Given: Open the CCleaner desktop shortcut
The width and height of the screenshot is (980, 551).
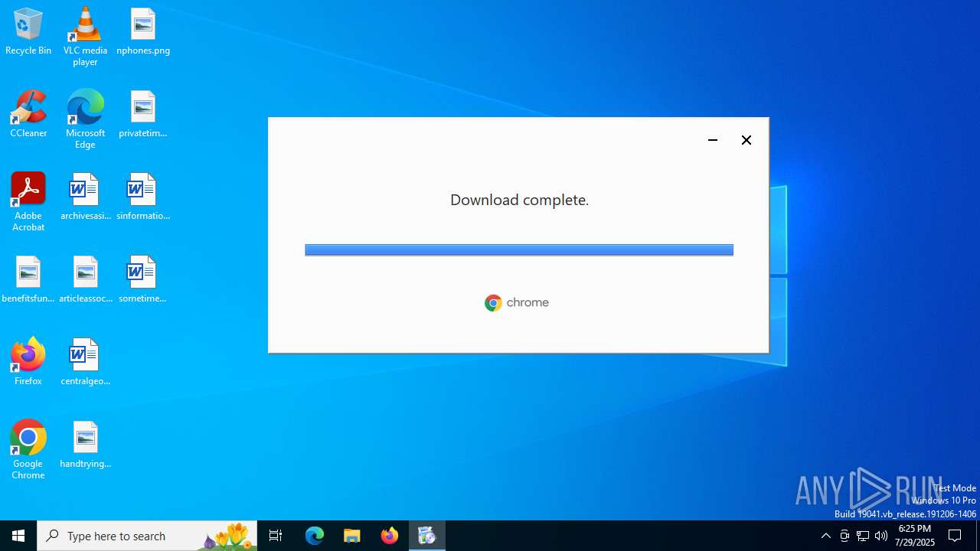Looking at the screenshot, I should pos(28,115).
